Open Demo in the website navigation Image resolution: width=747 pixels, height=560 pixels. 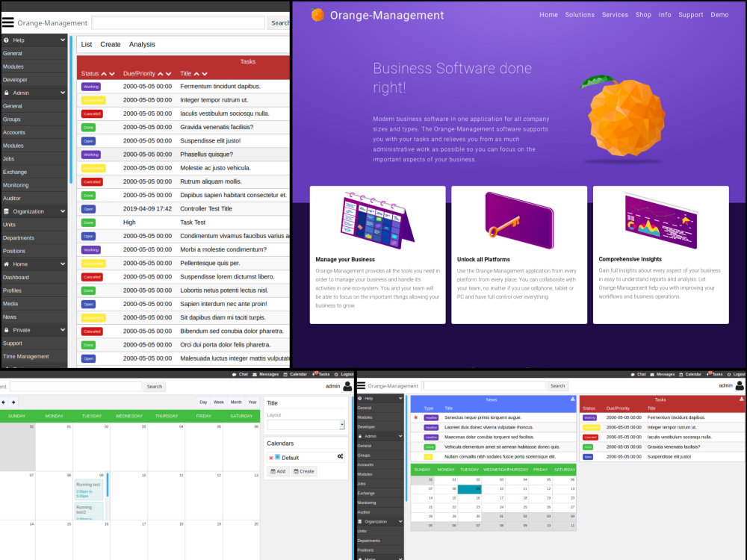(719, 15)
